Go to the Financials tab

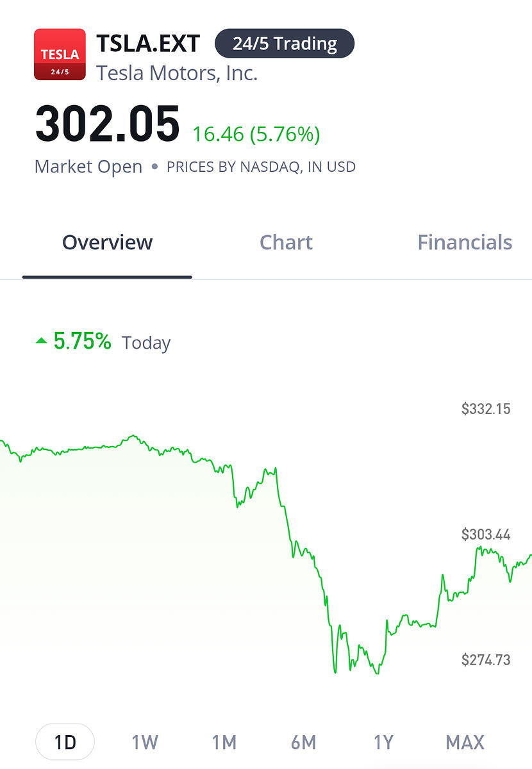tap(465, 243)
